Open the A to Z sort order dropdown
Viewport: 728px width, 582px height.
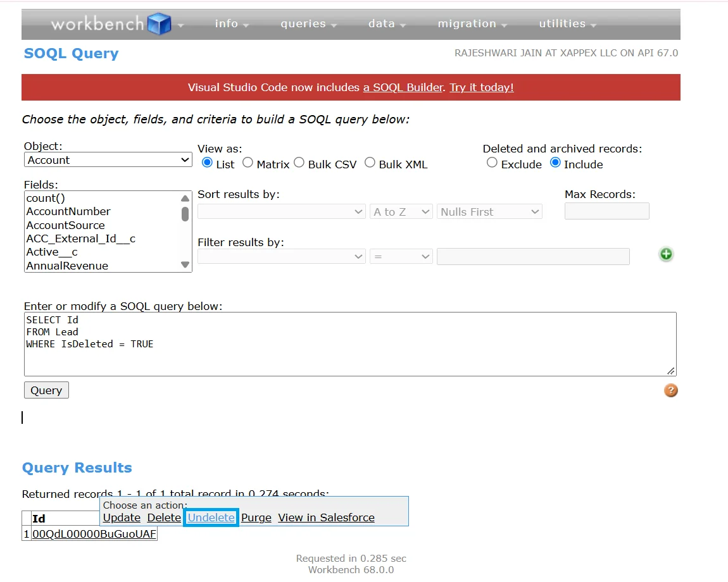click(x=401, y=212)
